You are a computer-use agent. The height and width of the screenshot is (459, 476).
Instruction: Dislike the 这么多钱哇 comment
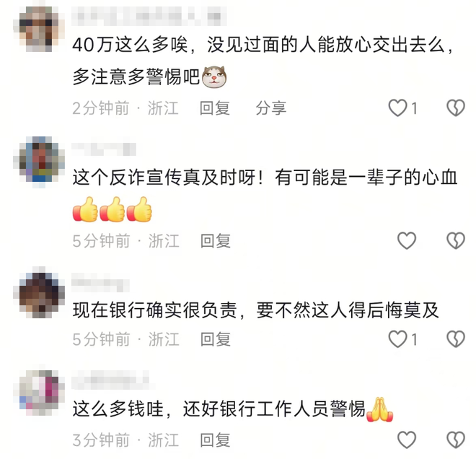(x=456, y=440)
